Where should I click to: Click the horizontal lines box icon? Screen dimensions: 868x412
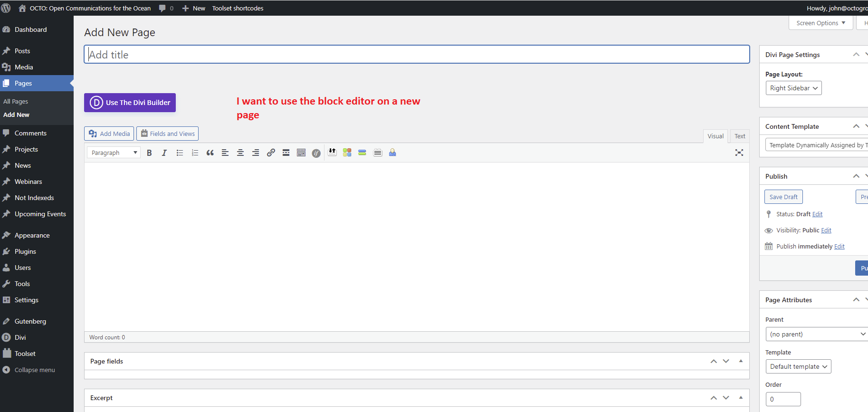click(x=378, y=152)
